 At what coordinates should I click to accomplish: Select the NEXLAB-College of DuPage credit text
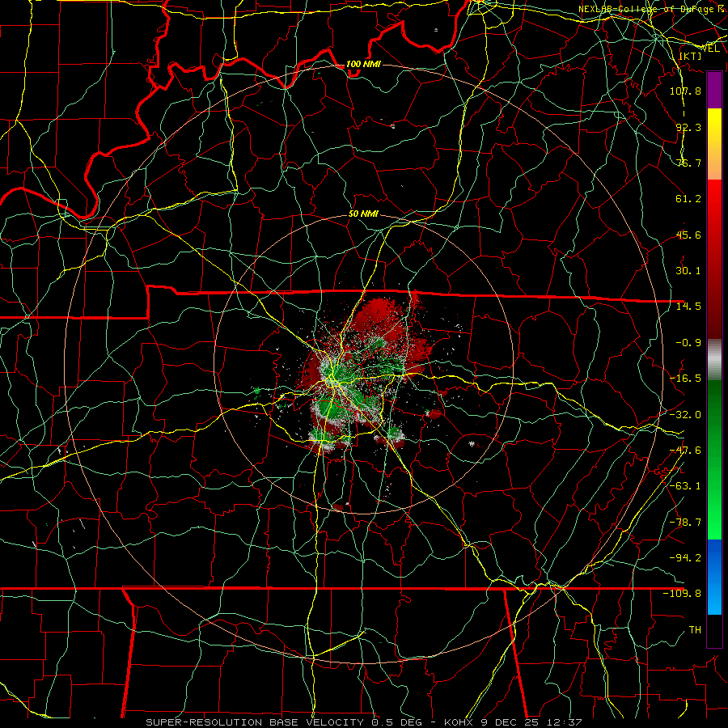coord(650,9)
